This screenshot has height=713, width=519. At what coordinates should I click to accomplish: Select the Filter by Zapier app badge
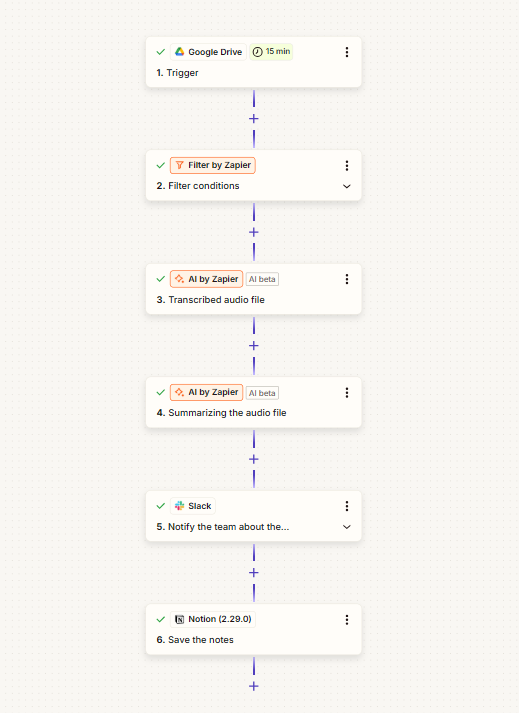(213, 166)
